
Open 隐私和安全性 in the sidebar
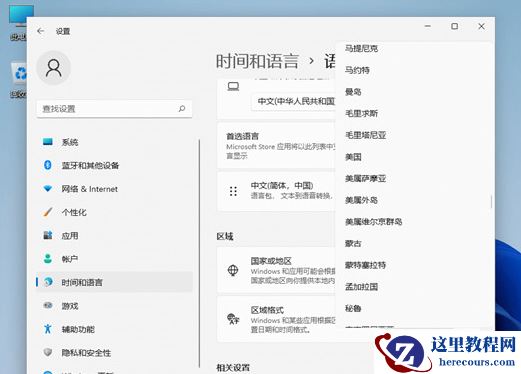114,353
